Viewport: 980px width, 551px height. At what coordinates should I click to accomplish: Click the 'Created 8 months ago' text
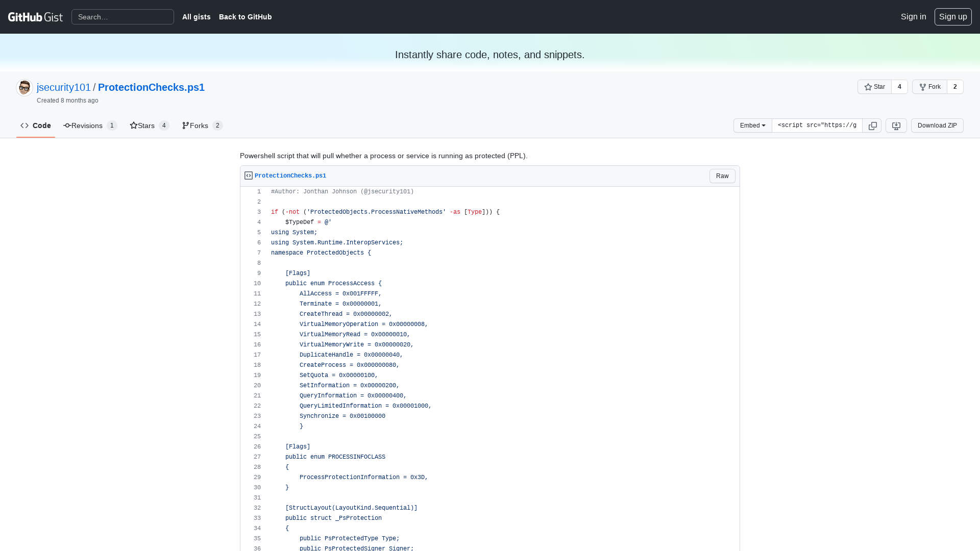67,101
